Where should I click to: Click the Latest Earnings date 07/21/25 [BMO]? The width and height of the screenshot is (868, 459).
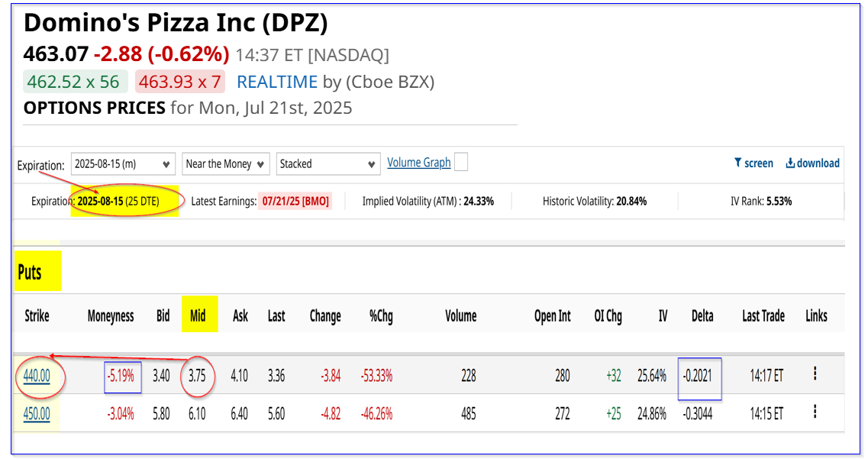[x=295, y=201]
